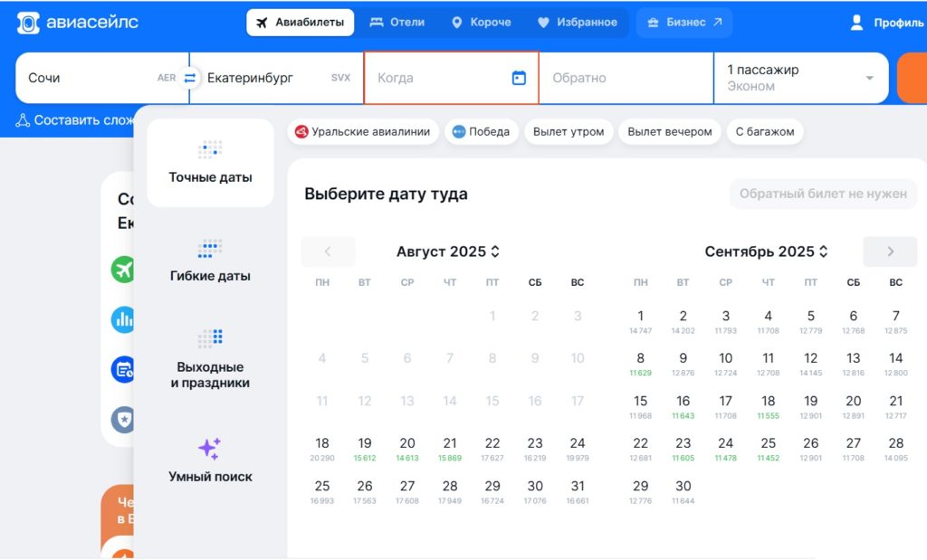Enable the Вылет утром filter
Image resolution: width=927 pixels, height=560 pixels.
[x=567, y=131]
